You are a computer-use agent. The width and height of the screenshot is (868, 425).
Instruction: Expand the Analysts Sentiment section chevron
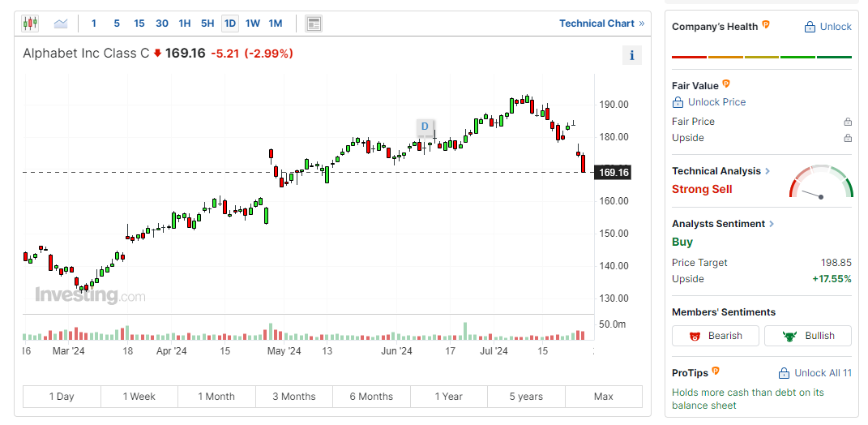[772, 224]
